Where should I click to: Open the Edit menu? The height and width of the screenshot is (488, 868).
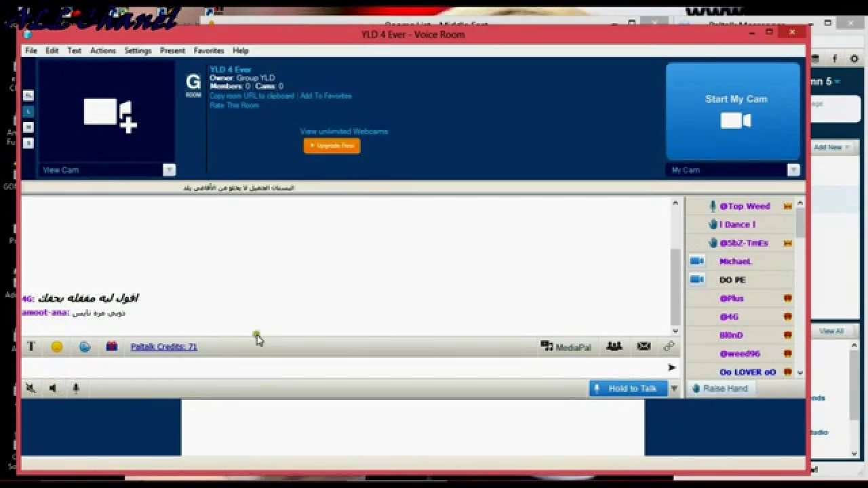tap(52, 51)
